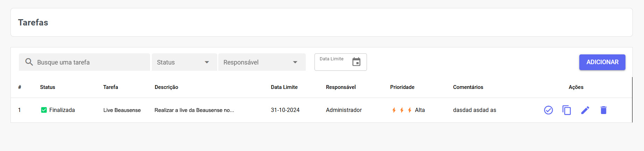Viewport: 644px width, 151px height.
Task: Click the Data Limite date field
Action: pos(332,62)
